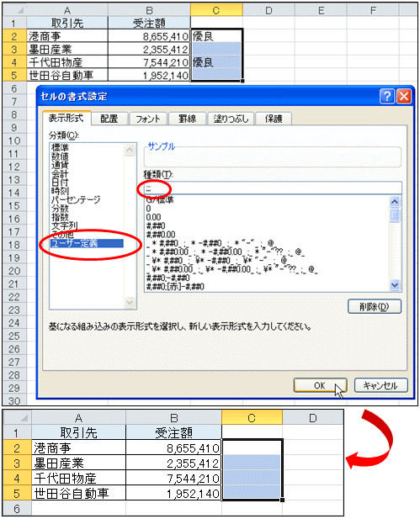Choose the #,##0;[赤]-#,##0 format entry
Image resolution: width=420 pixels, height=519 pixels.
176,287
